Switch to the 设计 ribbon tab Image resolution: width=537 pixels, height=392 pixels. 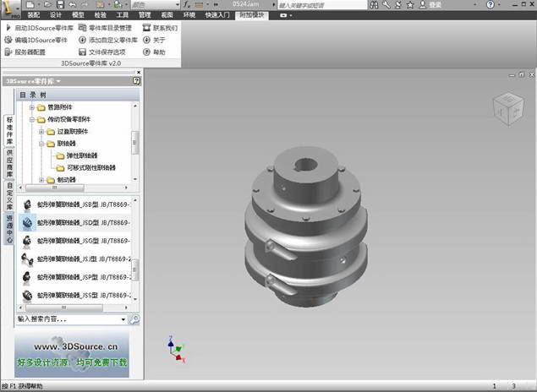tap(56, 15)
